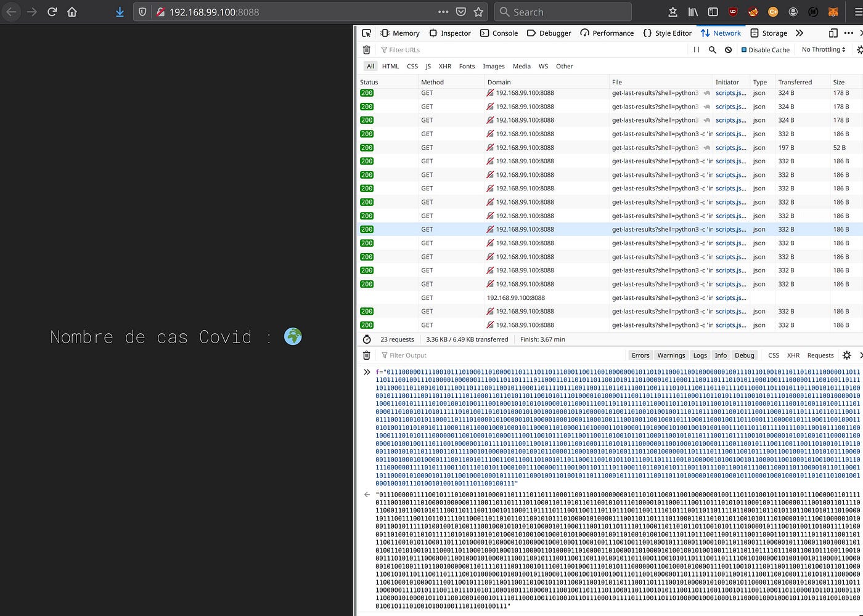Click the globe emoji on the page

pyautogui.click(x=293, y=336)
